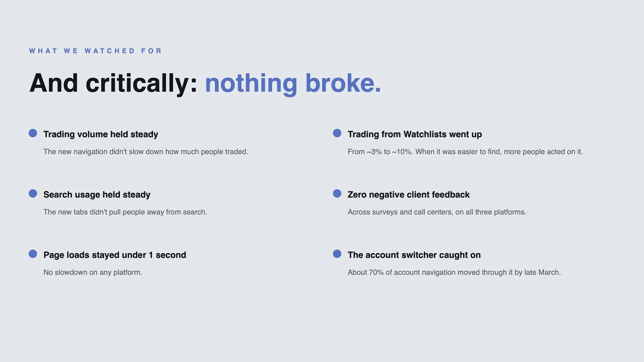Click the text about new tabs and search
The image size is (644, 362).
125,212
